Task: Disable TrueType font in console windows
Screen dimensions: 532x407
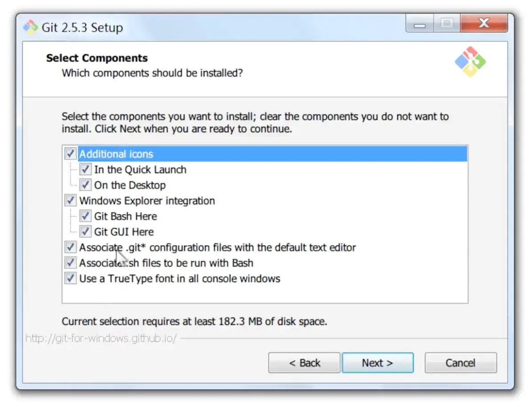Action: pyautogui.click(x=70, y=279)
